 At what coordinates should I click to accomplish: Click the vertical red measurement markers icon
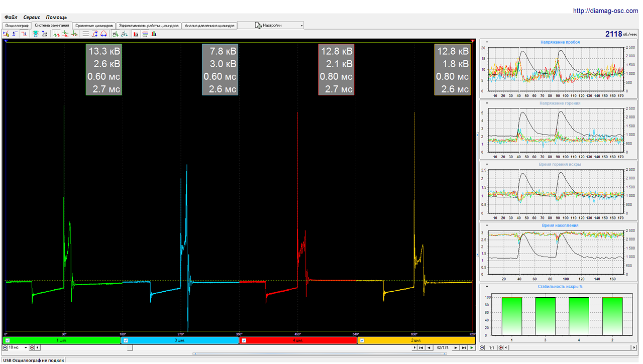(94, 34)
